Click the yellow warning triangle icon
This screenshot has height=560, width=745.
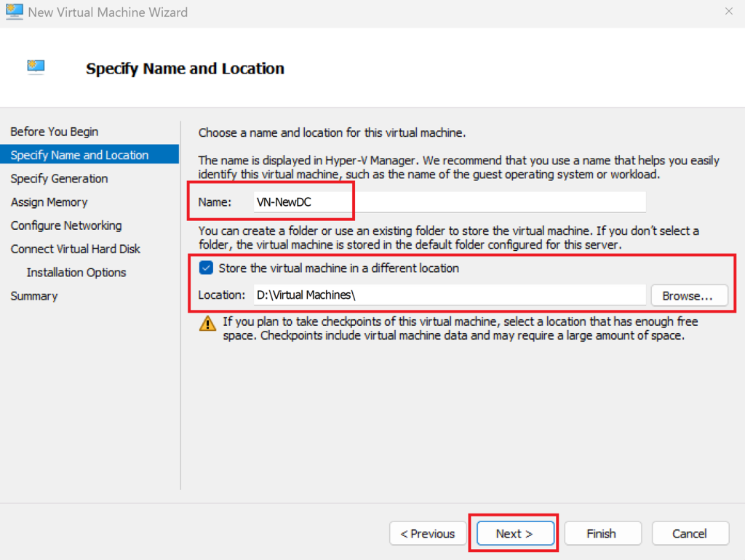tap(207, 324)
